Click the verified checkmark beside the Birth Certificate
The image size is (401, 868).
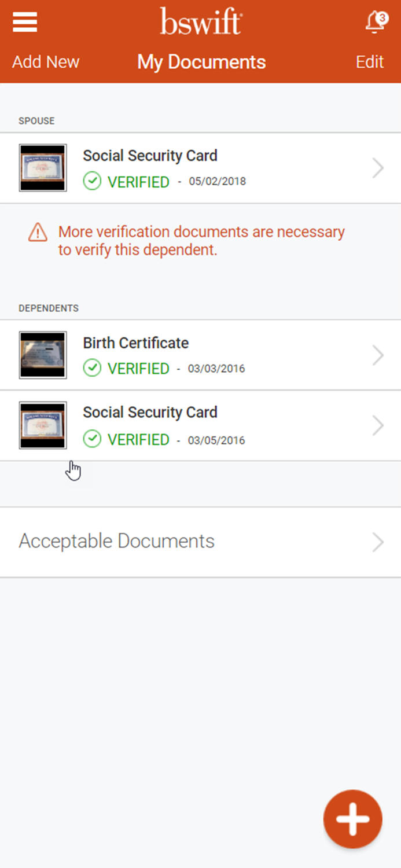(x=93, y=369)
